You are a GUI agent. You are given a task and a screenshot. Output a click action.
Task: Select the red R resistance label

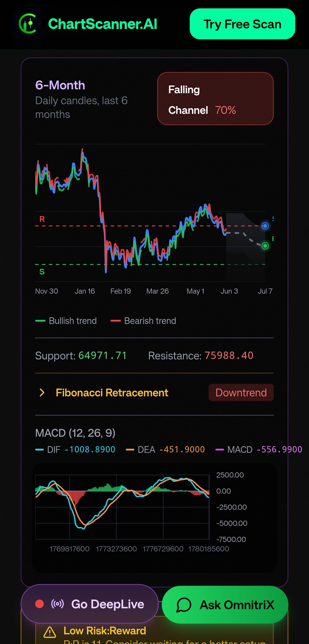click(42, 219)
